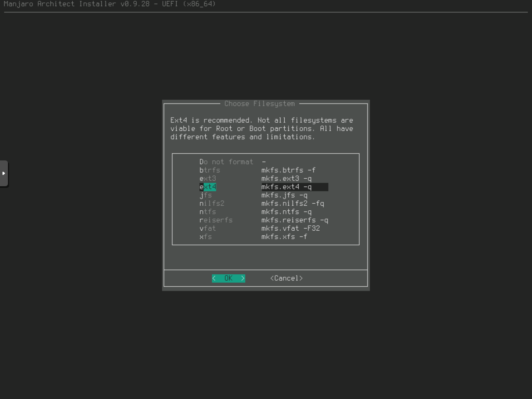Image resolution: width=532 pixels, height=399 pixels.
Task: Click the 'mkfs.xfs -f' command description
Action: (284, 236)
